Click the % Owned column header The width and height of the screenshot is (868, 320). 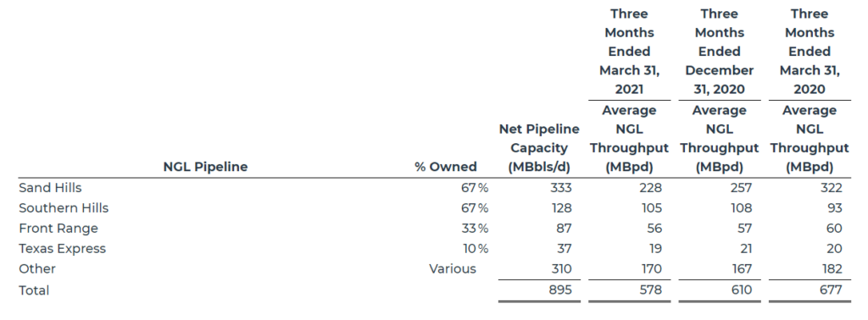(446, 167)
